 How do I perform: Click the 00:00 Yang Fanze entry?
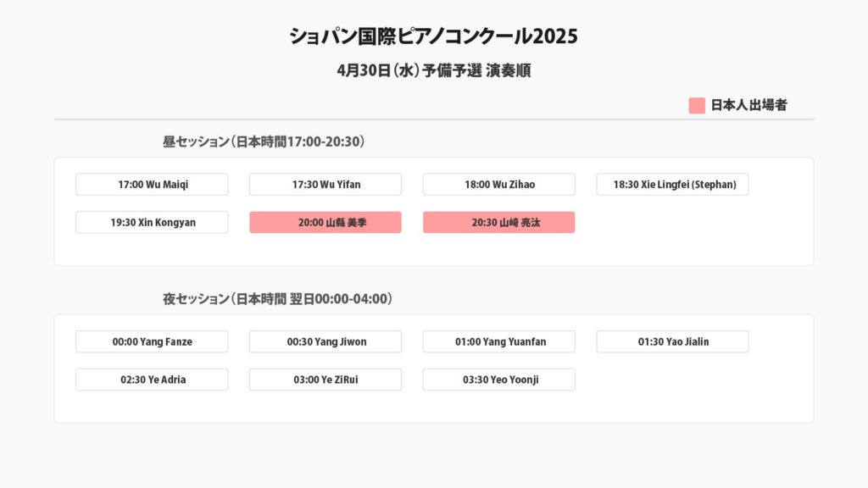click(152, 342)
